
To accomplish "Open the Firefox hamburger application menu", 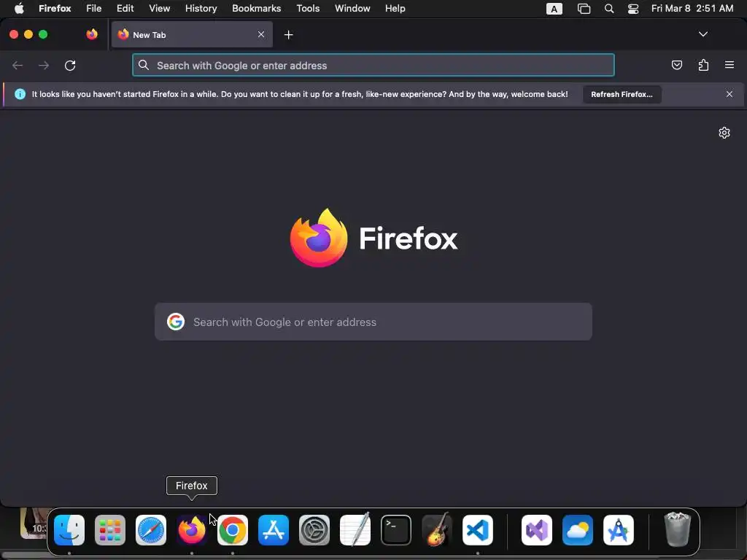I will [x=729, y=65].
